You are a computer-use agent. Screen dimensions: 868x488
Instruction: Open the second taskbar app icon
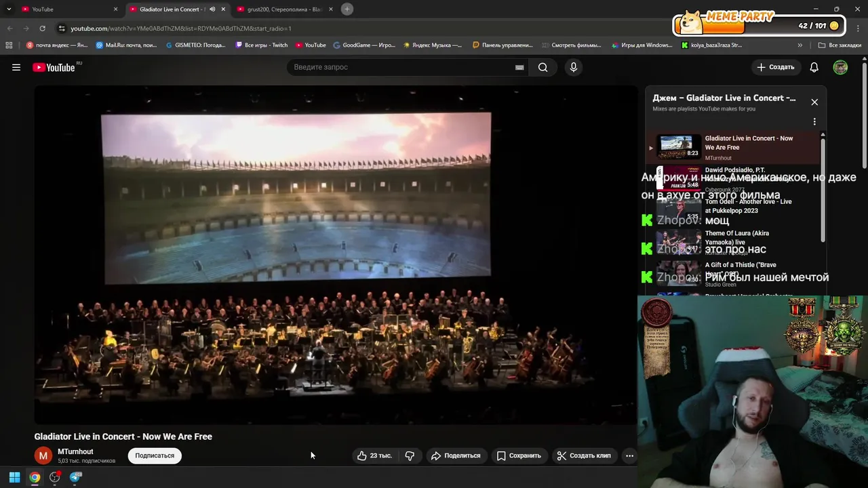pos(55,477)
